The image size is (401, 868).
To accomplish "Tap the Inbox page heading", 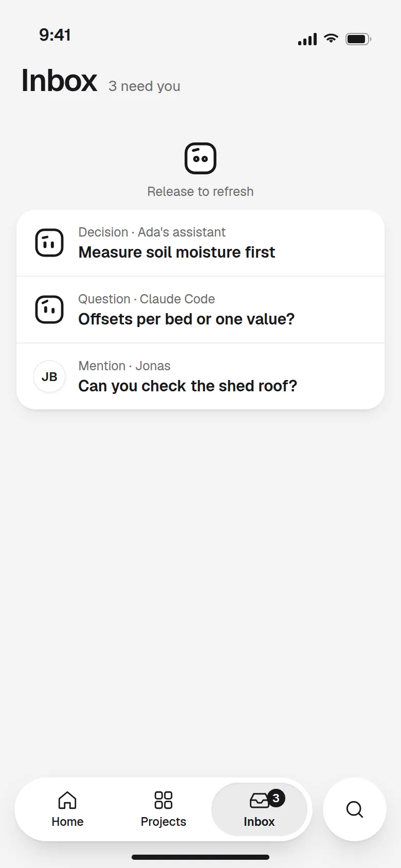I will click(59, 81).
